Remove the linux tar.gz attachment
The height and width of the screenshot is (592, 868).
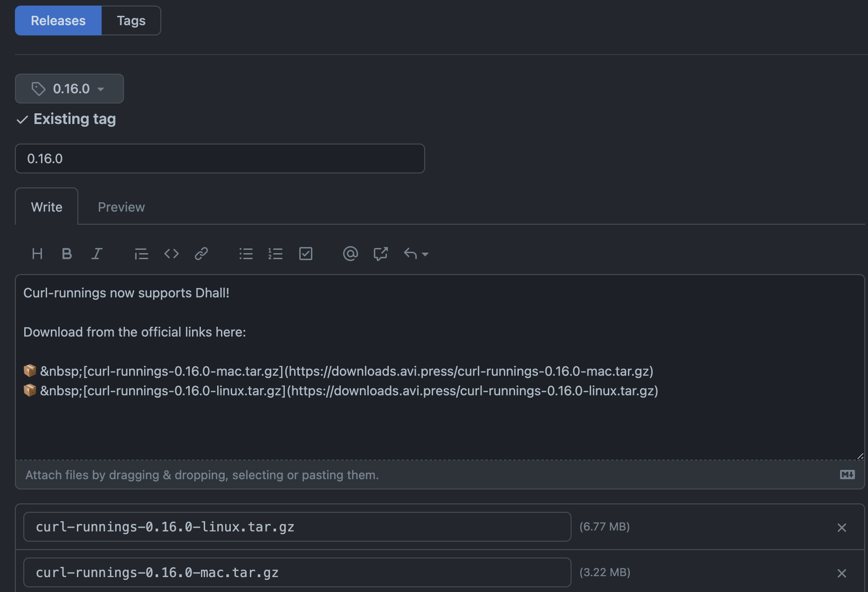tap(841, 527)
